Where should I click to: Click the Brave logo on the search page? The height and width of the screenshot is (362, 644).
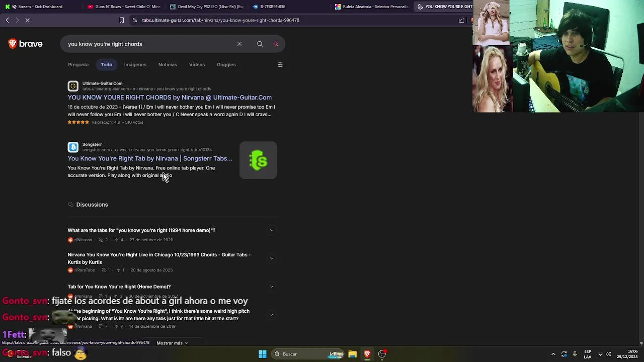coord(26,44)
